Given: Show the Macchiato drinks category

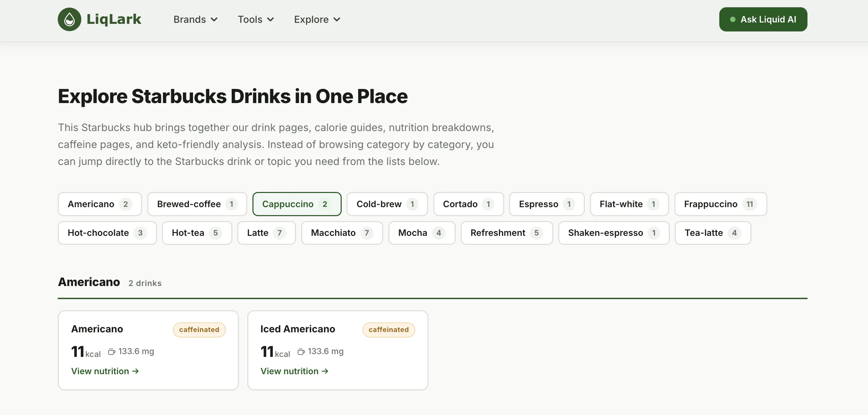Looking at the screenshot, I should coord(342,233).
